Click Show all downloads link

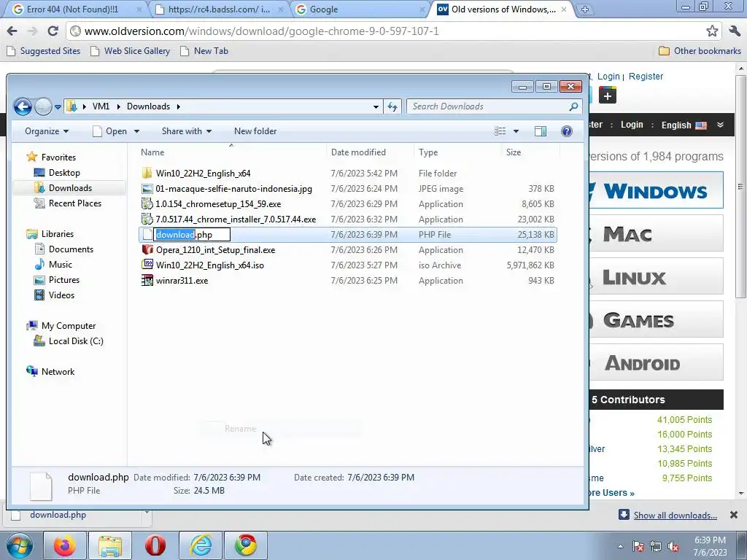pos(675,516)
